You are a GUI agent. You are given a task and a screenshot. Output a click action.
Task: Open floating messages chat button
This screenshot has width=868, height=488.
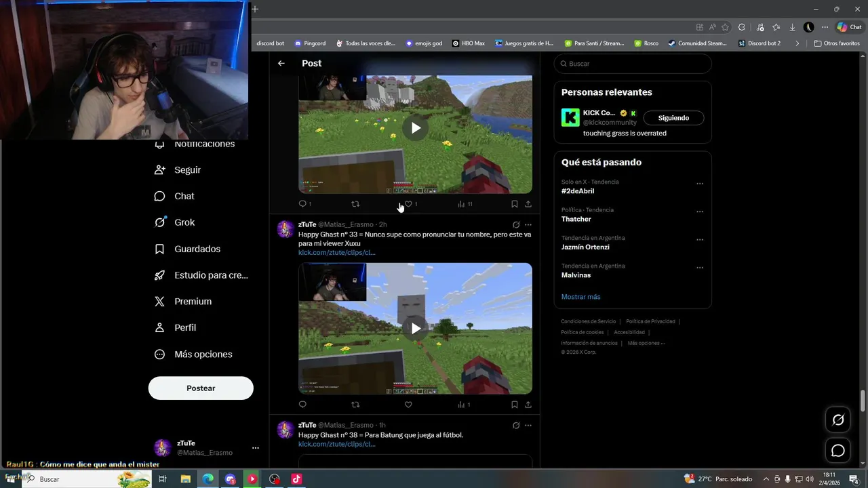[x=838, y=451]
